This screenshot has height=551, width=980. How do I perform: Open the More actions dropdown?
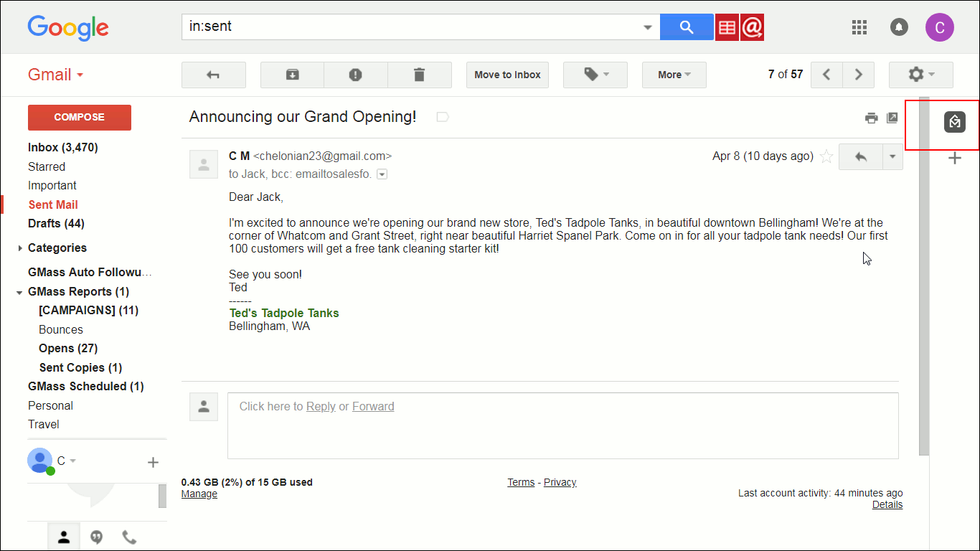point(674,75)
